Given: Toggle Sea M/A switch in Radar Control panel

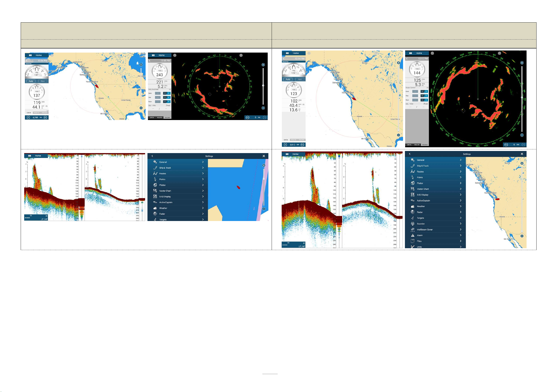Looking at the screenshot, I should point(424,96).
